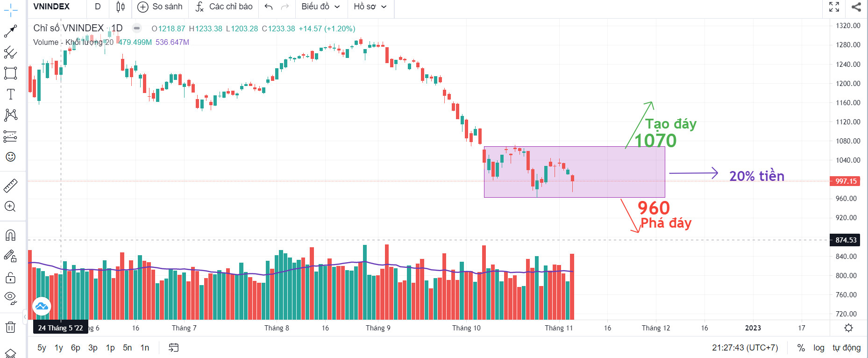Viewport: 868px width, 358px height.
Task: Enter fullscreen mode with arrows icon
Action: pos(834,7)
